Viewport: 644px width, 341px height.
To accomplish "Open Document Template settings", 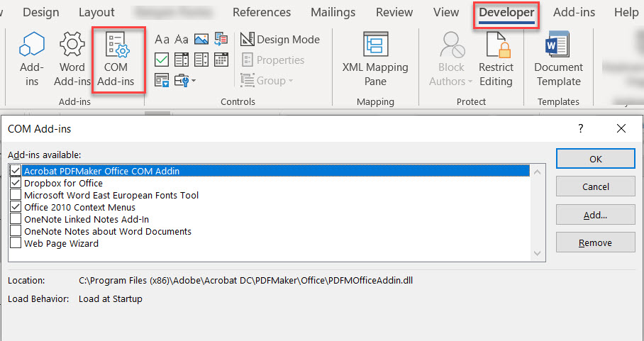I will click(558, 60).
